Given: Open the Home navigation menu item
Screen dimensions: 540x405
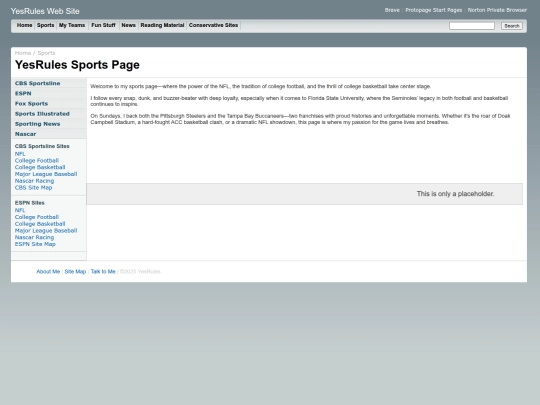Looking at the screenshot, I should pos(24,25).
